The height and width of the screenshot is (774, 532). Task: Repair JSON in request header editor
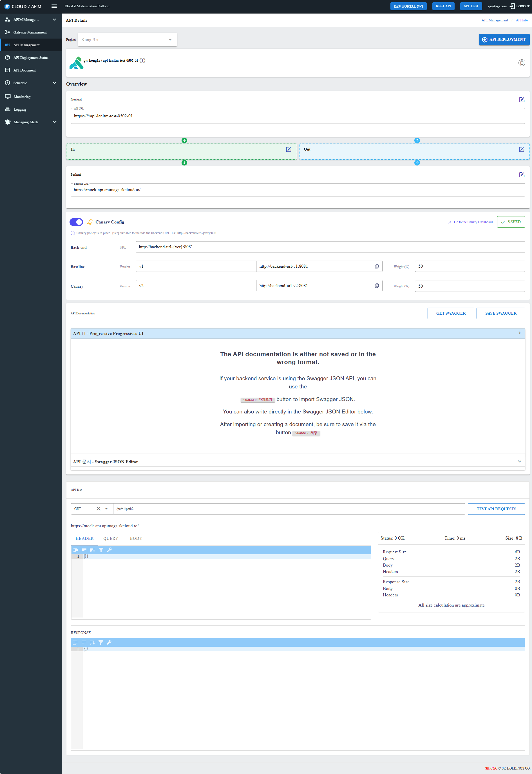(109, 550)
